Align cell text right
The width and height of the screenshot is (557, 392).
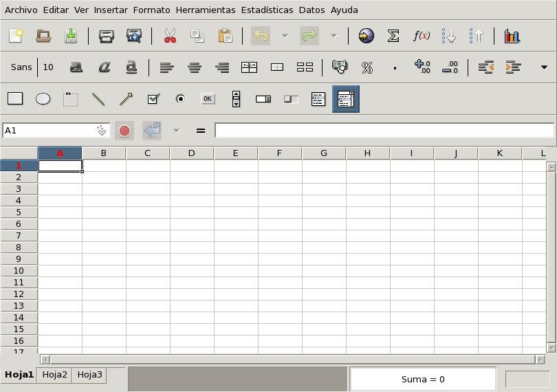(222, 67)
